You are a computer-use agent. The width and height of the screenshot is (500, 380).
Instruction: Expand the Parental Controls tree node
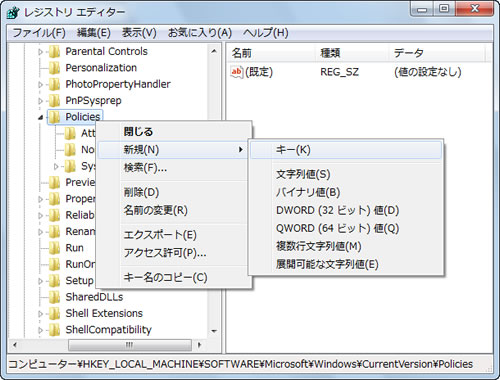(41, 52)
